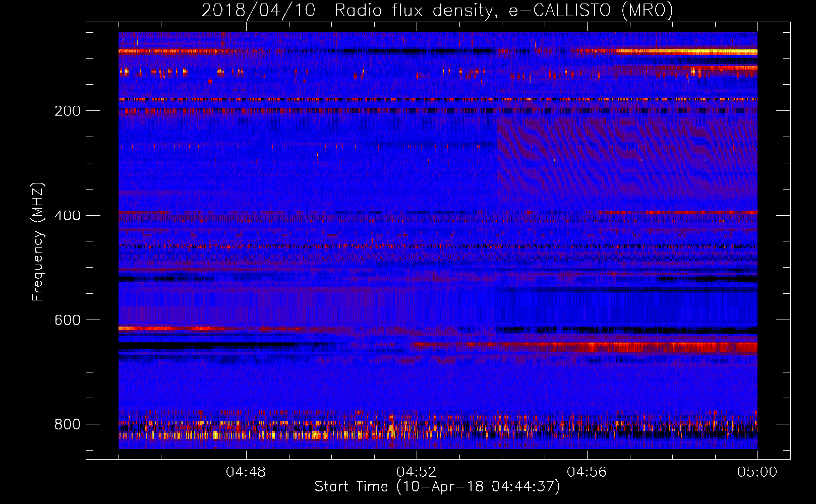Click the 600 frequency tick label

click(x=67, y=321)
